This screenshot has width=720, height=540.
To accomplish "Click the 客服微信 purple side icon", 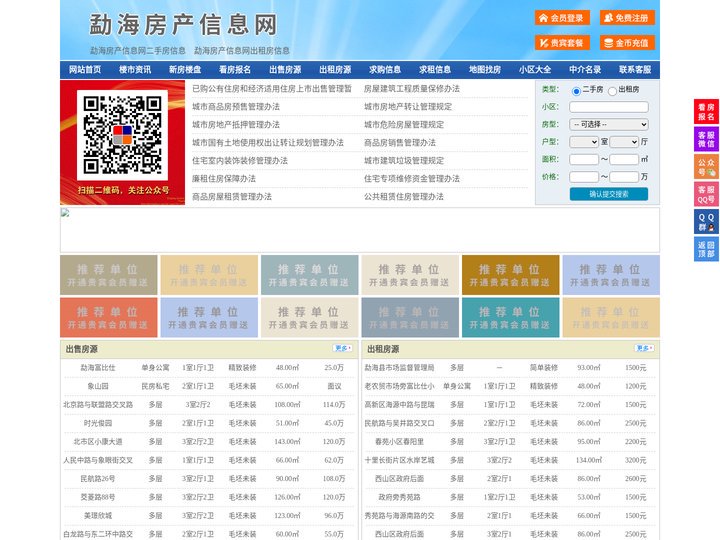I will (x=706, y=139).
